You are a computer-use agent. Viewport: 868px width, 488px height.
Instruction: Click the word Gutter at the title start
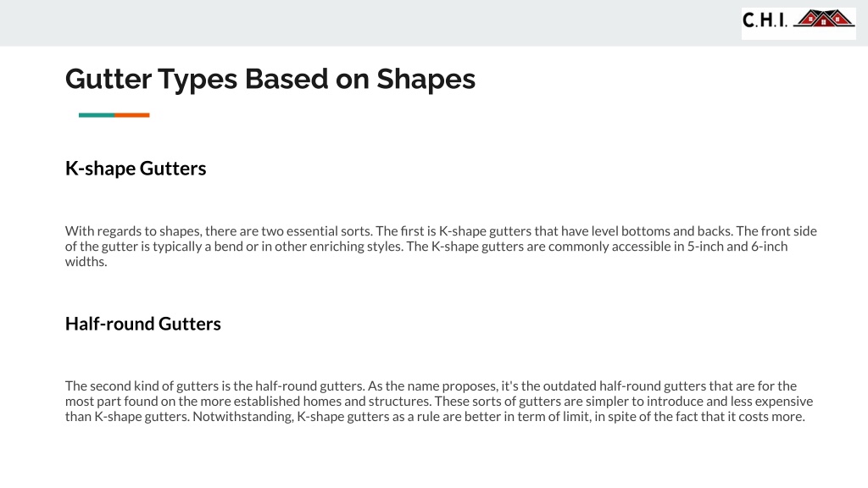click(x=108, y=79)
